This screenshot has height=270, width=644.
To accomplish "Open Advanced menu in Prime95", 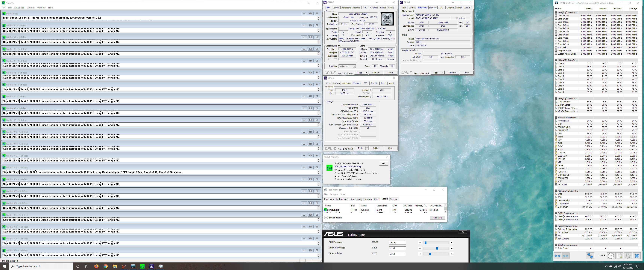I will [19, 8].
